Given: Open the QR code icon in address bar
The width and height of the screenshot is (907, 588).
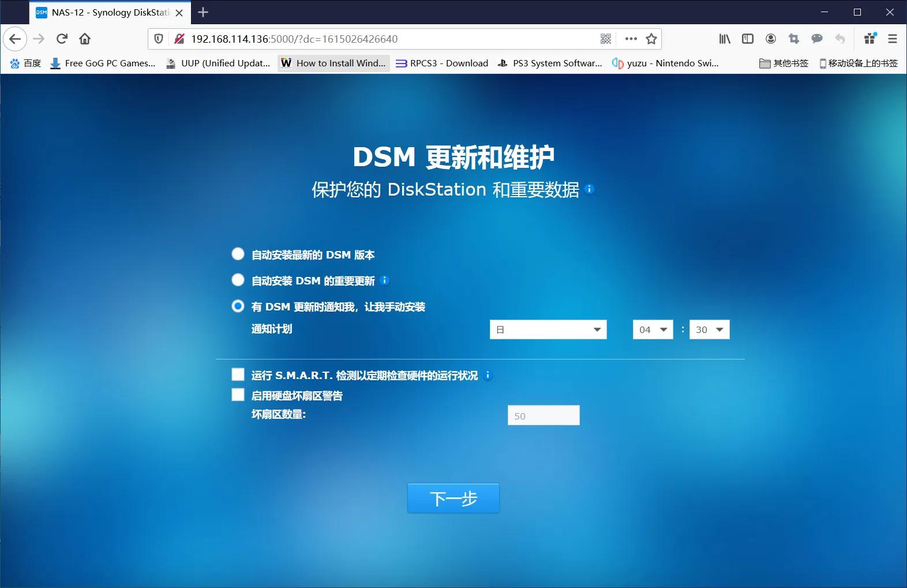Looking at the screenshot, I should tap(606, 39).
